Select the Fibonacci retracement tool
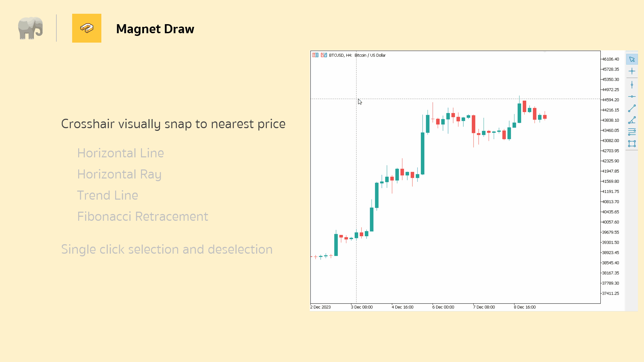Screen dimensions: 644x362 click(x=632, y=132)
